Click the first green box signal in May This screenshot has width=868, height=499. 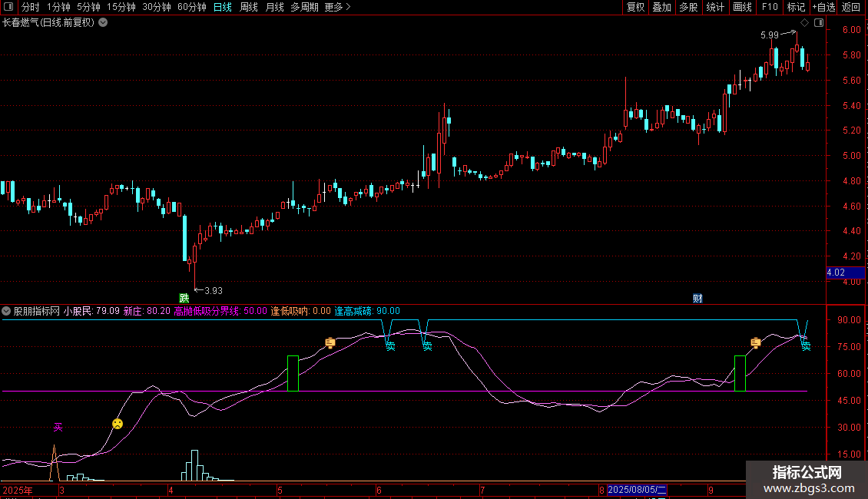293,373
